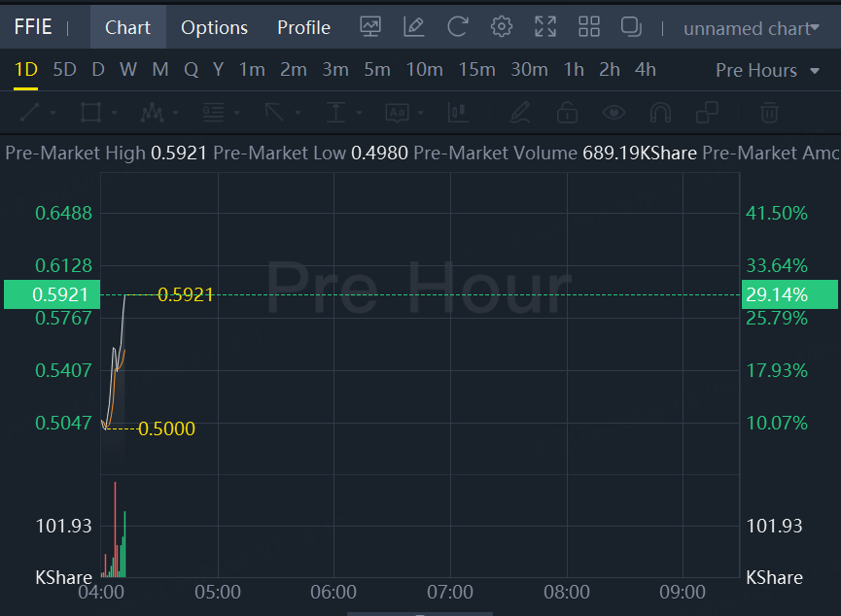The image size is (841, 616).
Task: Expand wave tool dropdown arrow
Action: coord(175,113)
